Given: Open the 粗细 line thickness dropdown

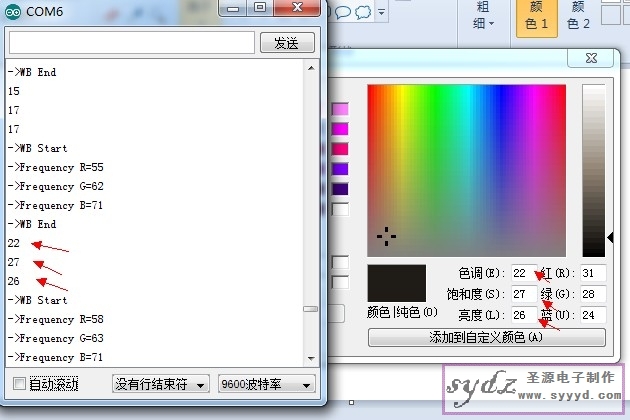Looking at the screenshot, I should tap(483, 15).
